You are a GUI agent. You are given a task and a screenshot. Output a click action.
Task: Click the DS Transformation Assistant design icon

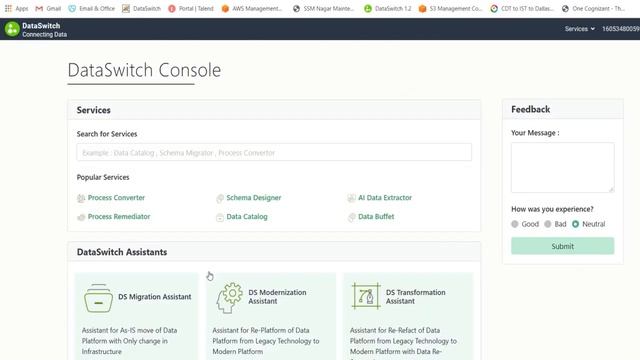point(366,296)
